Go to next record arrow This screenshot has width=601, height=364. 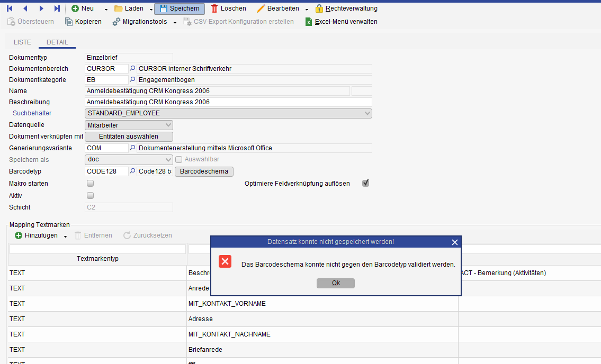pos(41,8)
